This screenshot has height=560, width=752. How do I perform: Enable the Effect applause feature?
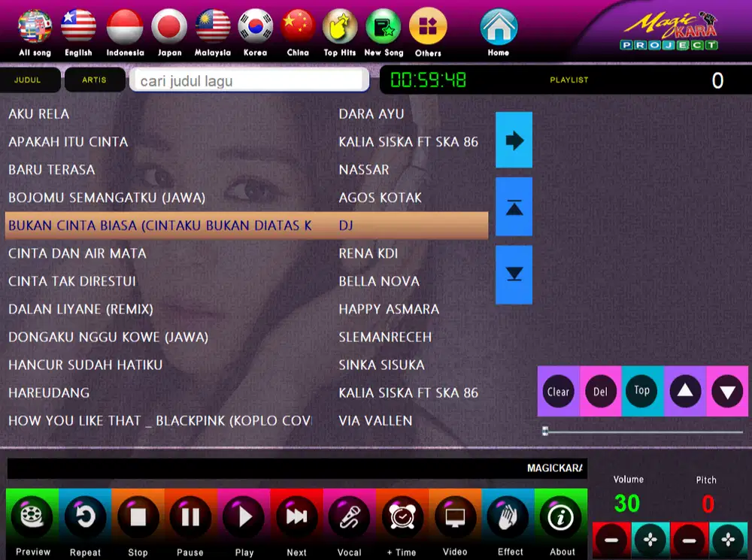(508, 517)
